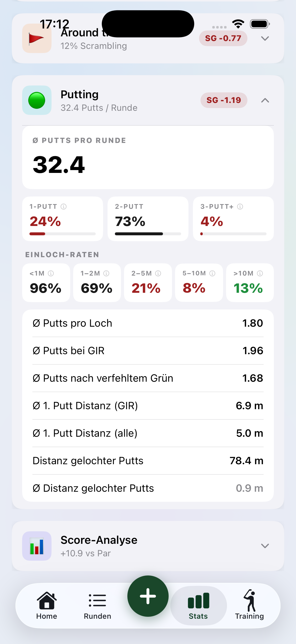Go to the Training tab
The image size is (296, 644).
click(249, 605)
